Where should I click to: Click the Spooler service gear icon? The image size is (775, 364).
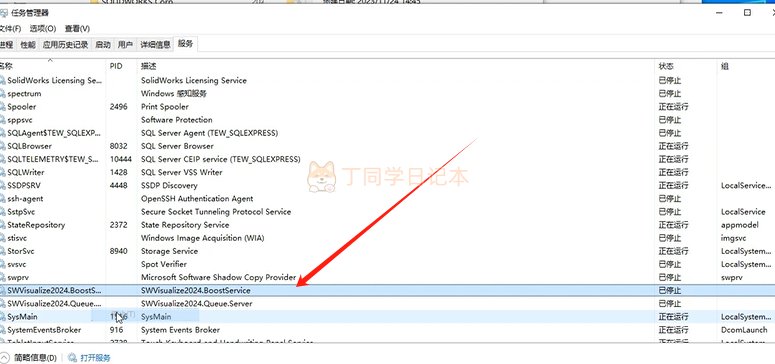(x=2, y=107)
